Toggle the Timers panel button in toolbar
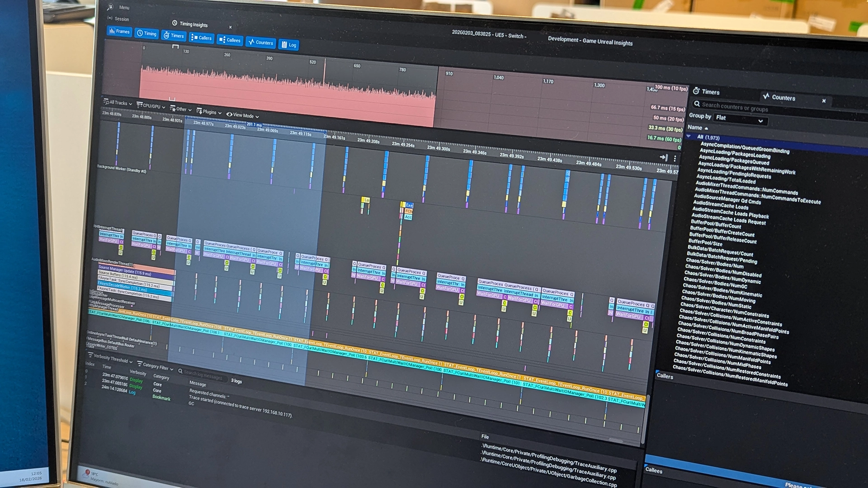 174,36
